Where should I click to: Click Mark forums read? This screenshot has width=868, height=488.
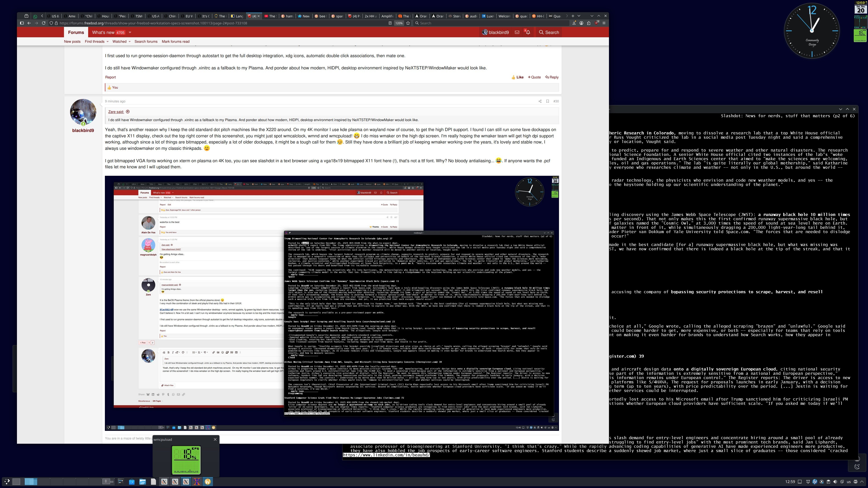(176, 41)
